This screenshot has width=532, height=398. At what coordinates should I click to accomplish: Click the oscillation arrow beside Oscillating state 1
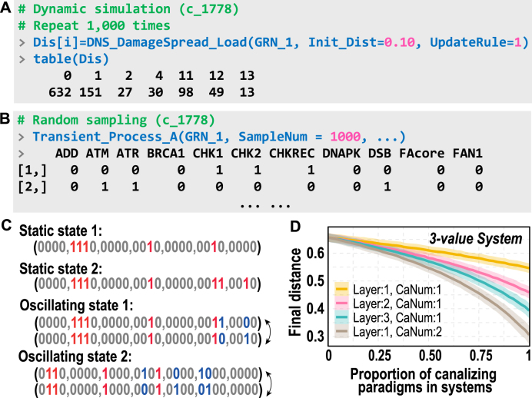click(x=268, y=331)
